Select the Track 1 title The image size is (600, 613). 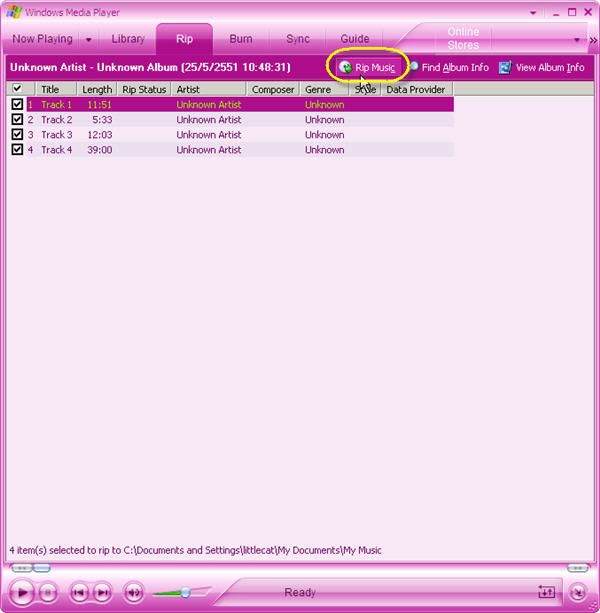(x=57, y=105)
